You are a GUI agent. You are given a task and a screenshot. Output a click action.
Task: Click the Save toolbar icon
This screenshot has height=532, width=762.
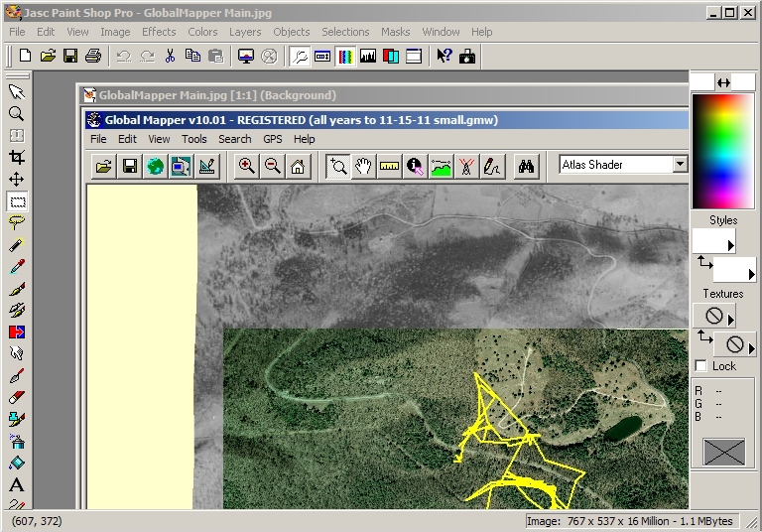[70, 56]
